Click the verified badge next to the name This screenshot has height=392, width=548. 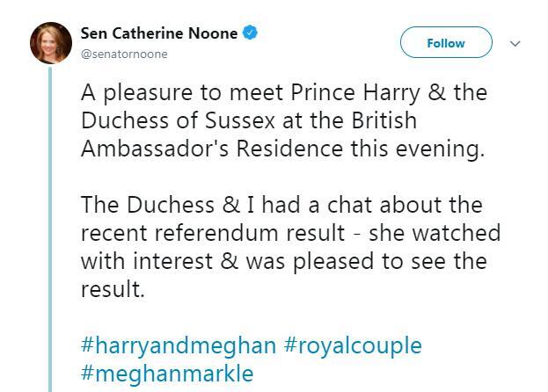pos(251,33)
